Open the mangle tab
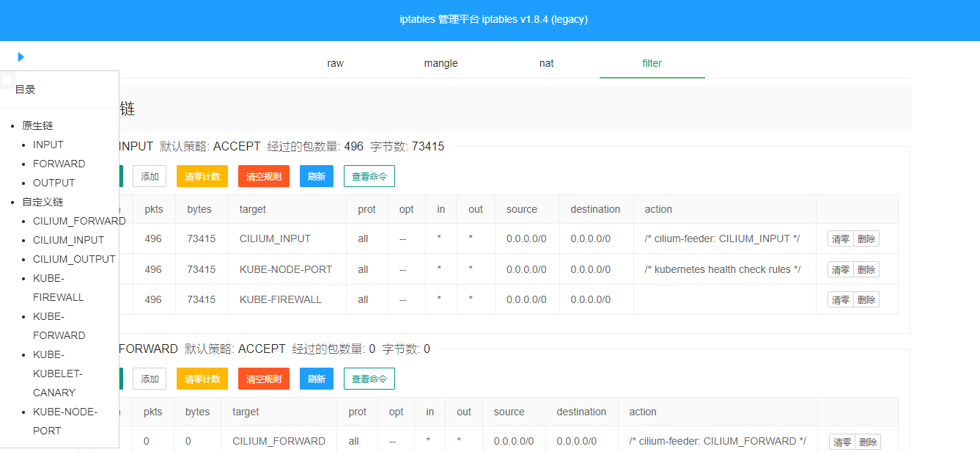Image resolution: width=980 pixels, height=452 pixels. tap(441, 63)
